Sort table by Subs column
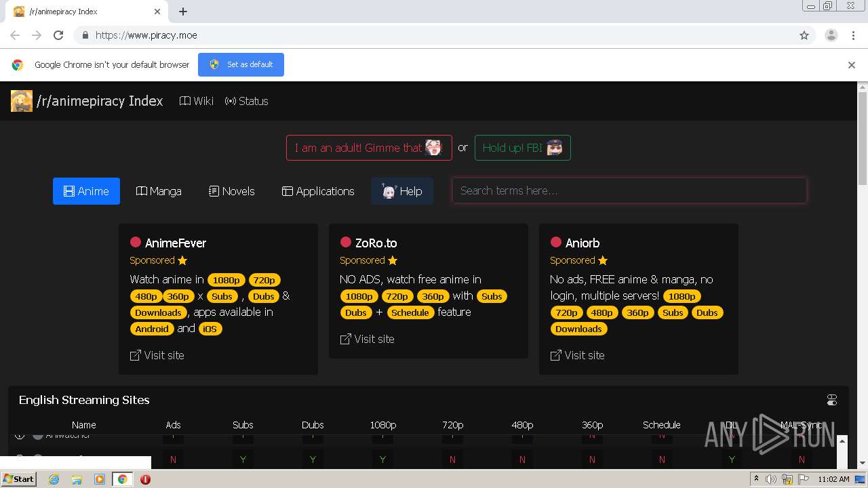Screen dimensions: 868x488 [x=243, y=425]
